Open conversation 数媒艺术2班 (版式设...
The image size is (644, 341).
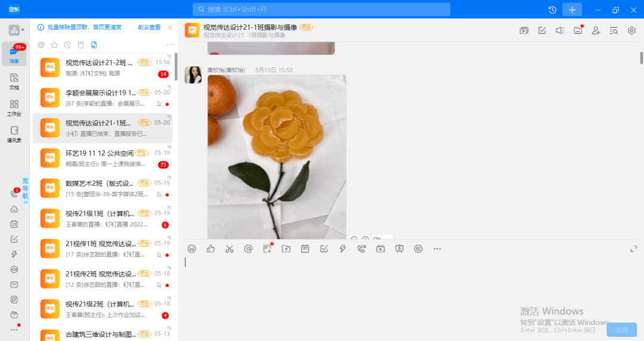tap(103, 188)
